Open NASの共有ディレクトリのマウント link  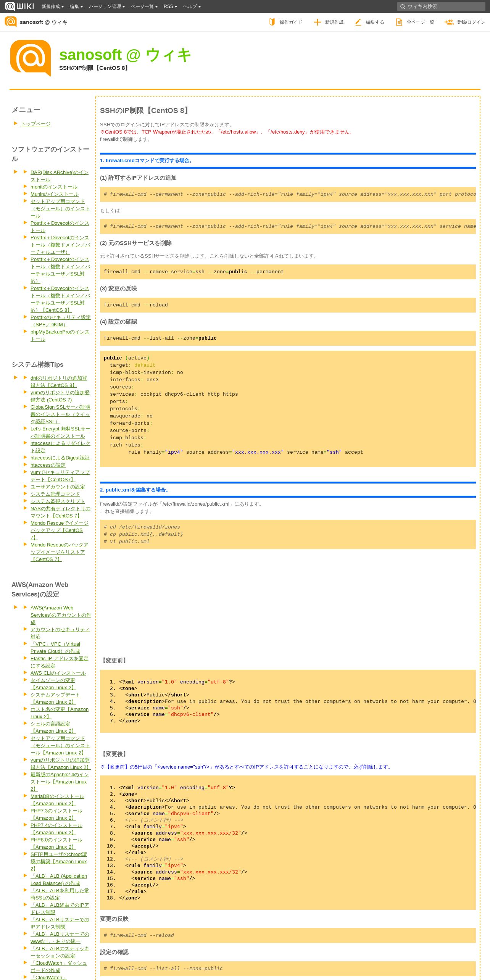tap(60, 512)
